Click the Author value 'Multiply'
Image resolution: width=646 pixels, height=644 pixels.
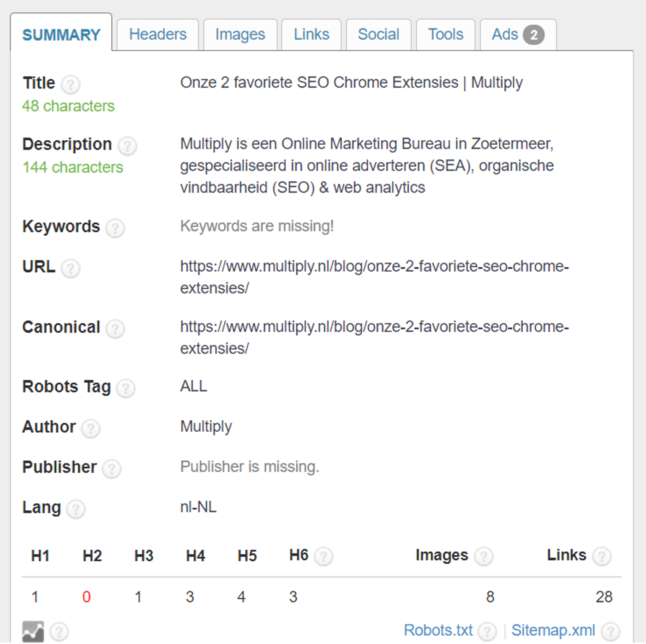click(206, 427)
